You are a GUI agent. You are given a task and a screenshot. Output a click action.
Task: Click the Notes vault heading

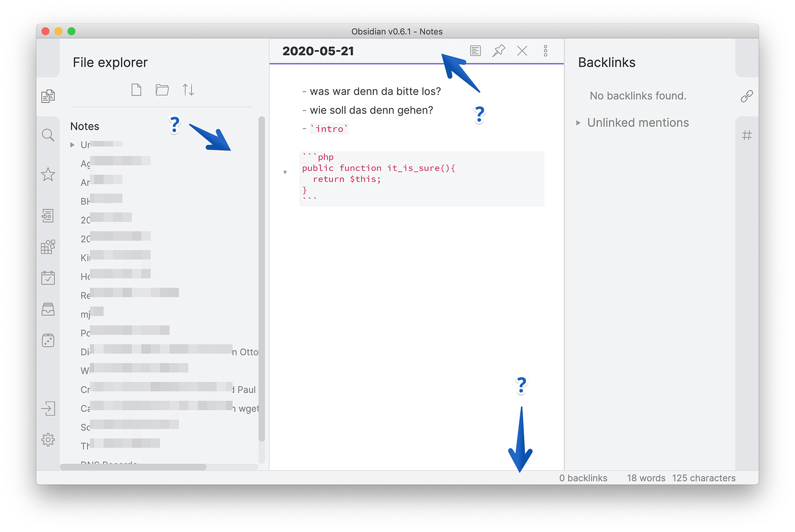[85, 126]
